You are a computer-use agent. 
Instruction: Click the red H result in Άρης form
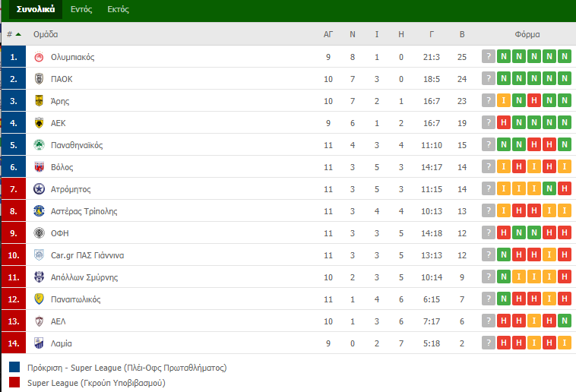click(x=534, y=101)
